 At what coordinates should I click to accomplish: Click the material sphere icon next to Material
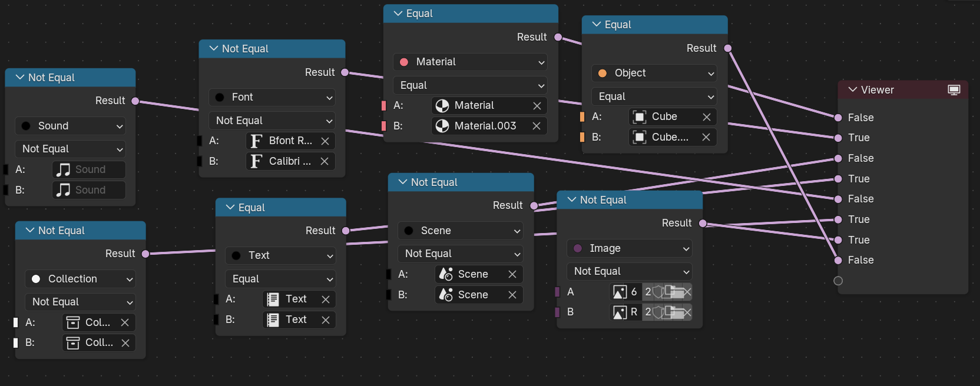click(442, 106)
